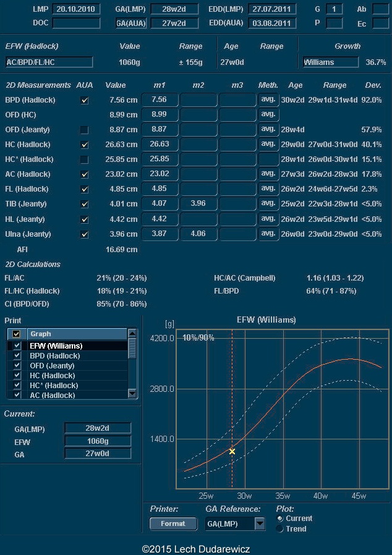Toggle AUA checkbox for Ulna (Jeanty)

click(x=84, y=234)
